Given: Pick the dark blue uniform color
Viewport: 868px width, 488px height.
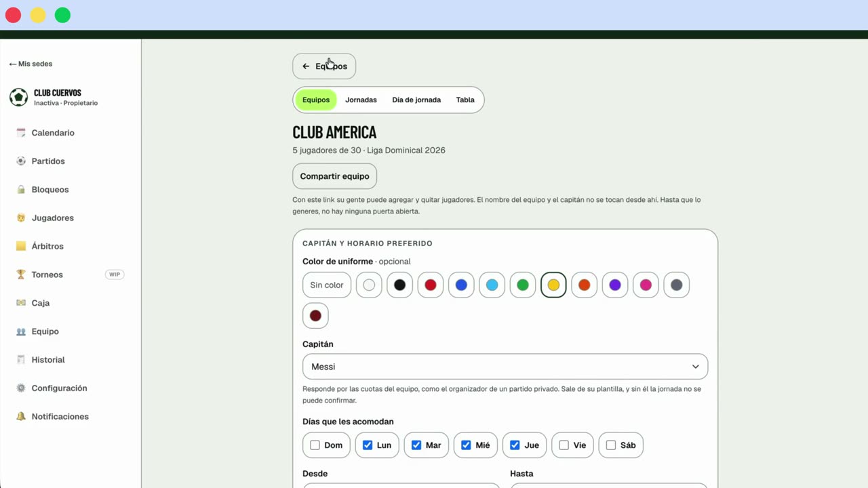Looking at the screenshot, I should [461, 285].
